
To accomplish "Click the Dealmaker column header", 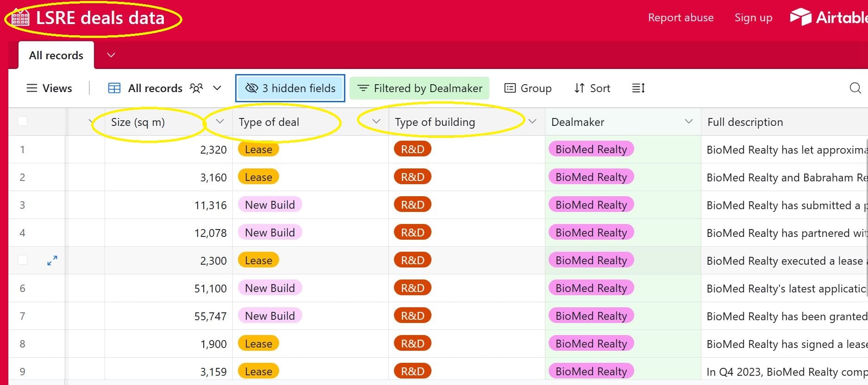I will point(623,122).
